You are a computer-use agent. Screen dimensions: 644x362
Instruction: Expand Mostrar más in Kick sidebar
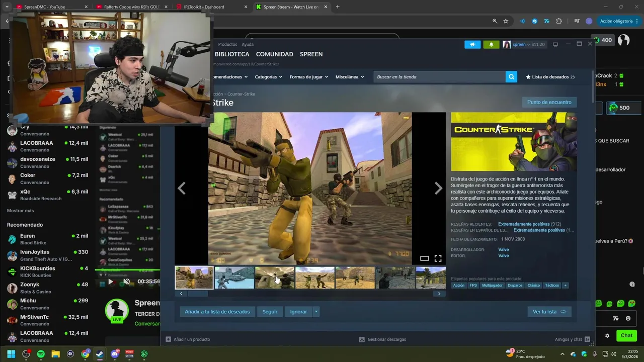pyautogui.click(x=21, y=211)
